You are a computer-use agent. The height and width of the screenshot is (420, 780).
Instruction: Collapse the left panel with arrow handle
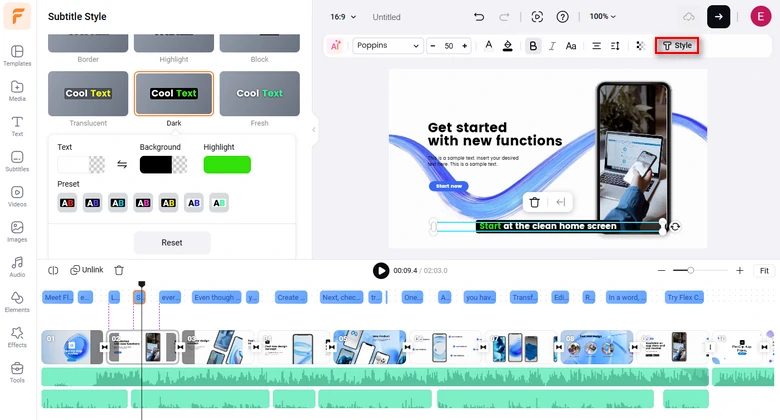[314, 129]
